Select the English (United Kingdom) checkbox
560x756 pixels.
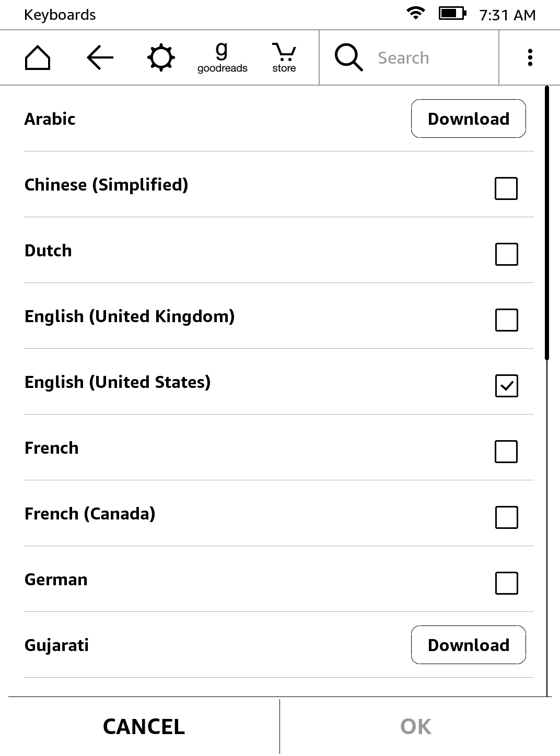pos(506,320)
